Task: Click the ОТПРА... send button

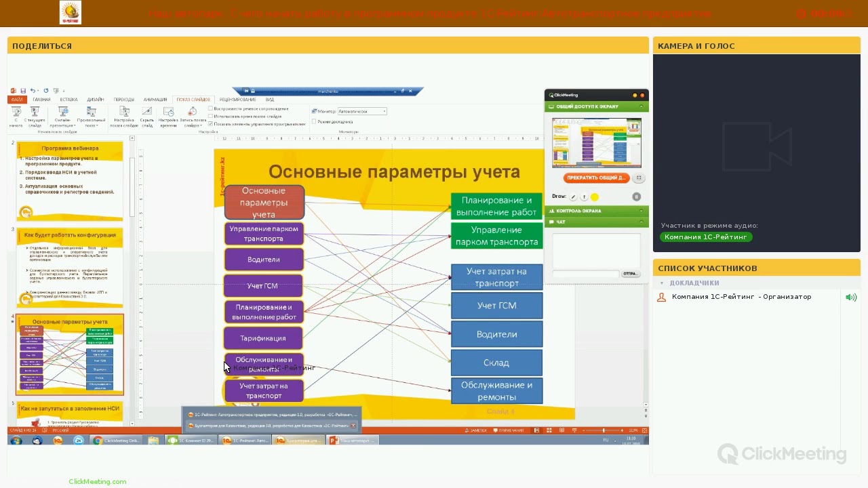Action: coord(631,274)
